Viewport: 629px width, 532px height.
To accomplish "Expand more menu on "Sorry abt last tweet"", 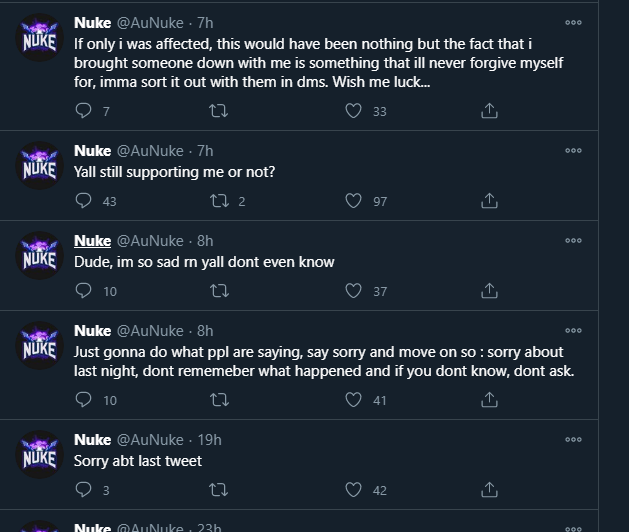I will click(573, 439).
